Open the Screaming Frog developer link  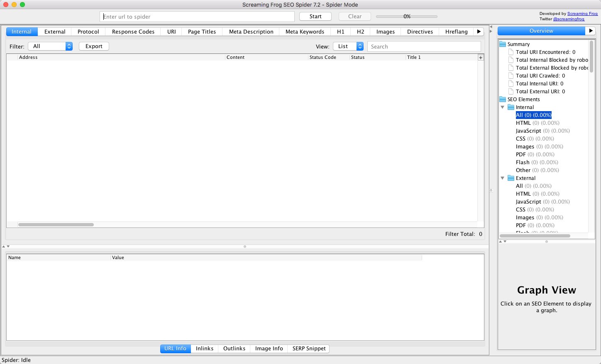pos(582,14)
